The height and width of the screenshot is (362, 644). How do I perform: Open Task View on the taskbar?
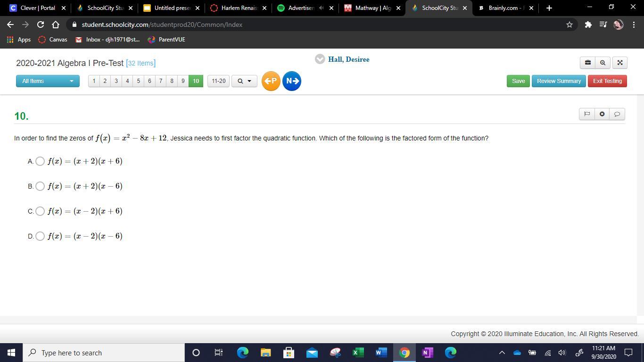pyautogui.click(x=219, y=353)
